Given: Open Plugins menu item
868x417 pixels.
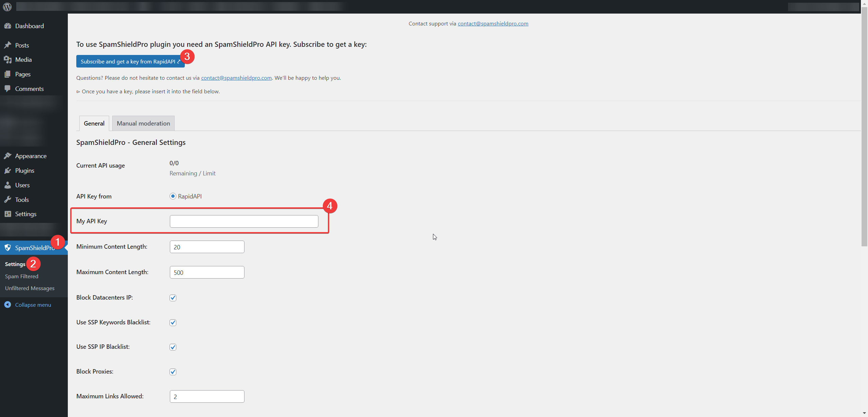Looking at the screenshot, I should tap(34, 171).
